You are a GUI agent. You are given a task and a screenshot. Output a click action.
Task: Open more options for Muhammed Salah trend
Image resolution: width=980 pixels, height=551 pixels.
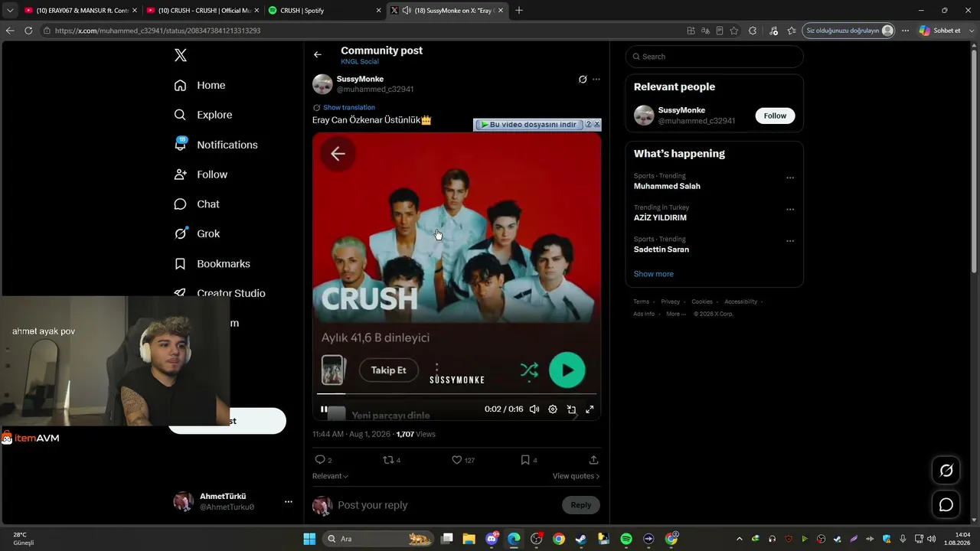790,178
